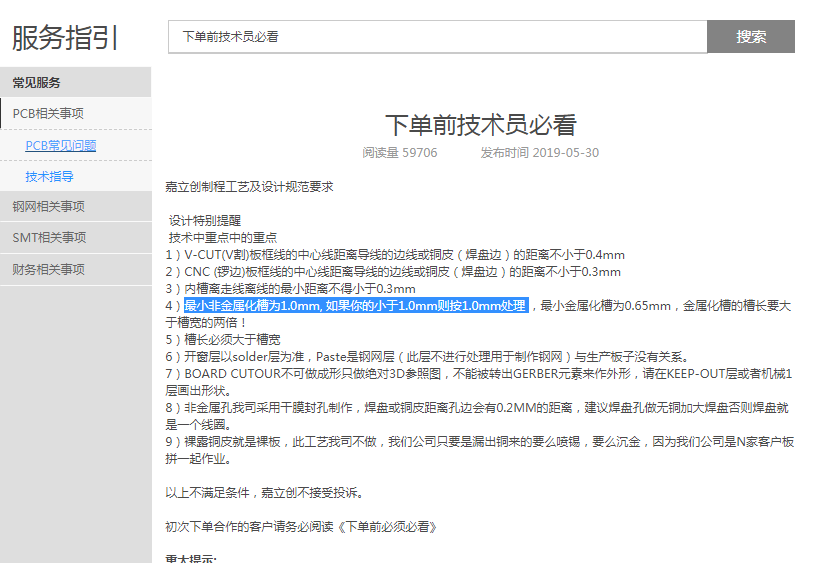Click the 发布时间 2019-05-30 publish date
The height and width of the screenshot is (563, 824).
(x=539, y=153)
